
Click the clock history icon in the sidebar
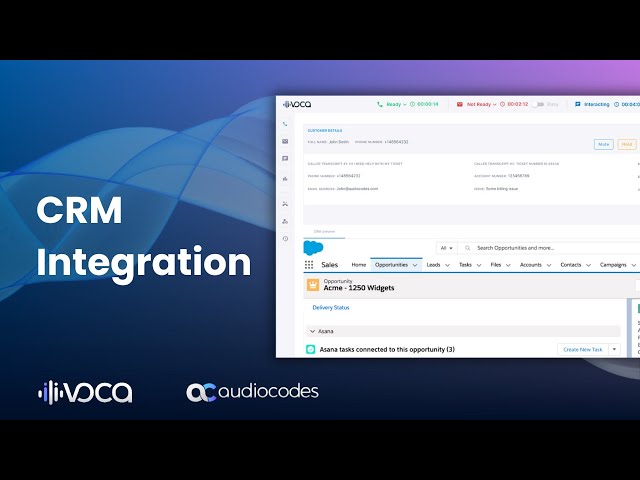pyautogui.click(x=285, y=238)
